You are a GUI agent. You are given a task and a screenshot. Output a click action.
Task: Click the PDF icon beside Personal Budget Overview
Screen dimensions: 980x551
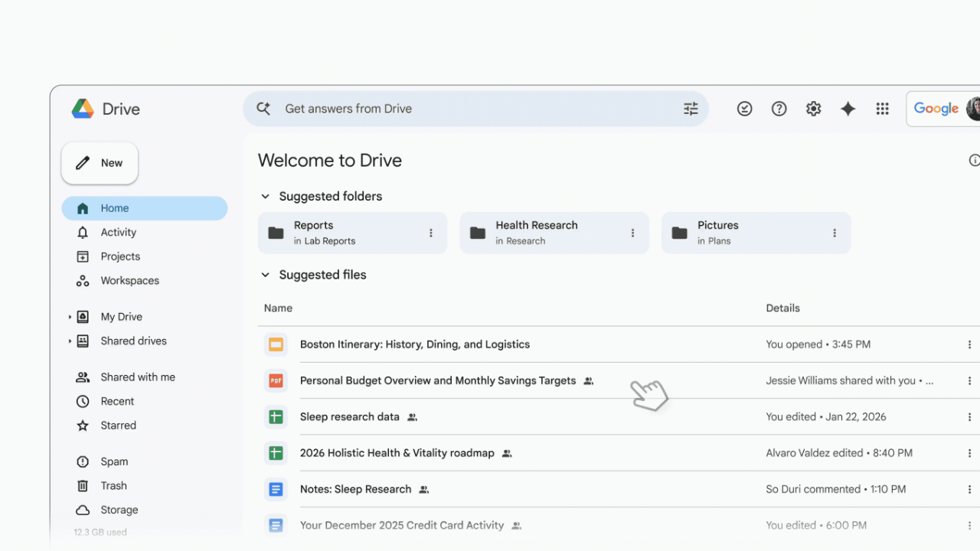pyautogui.click(x=276, y=380)
